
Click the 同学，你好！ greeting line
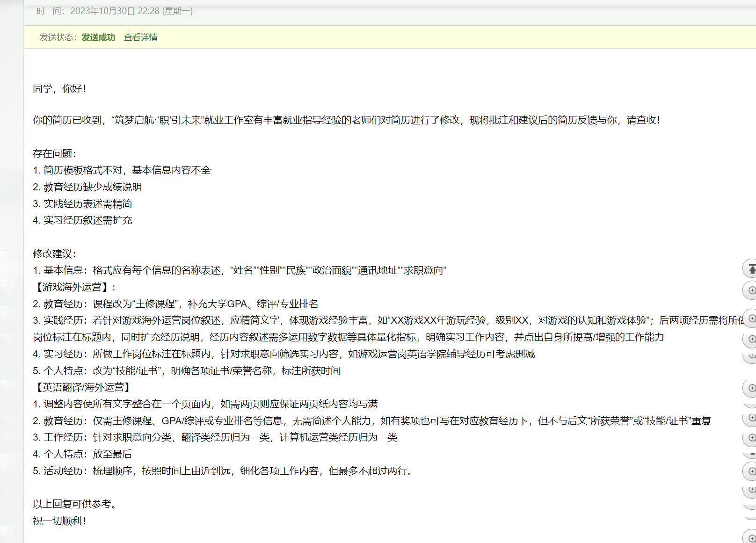point(59,89)
